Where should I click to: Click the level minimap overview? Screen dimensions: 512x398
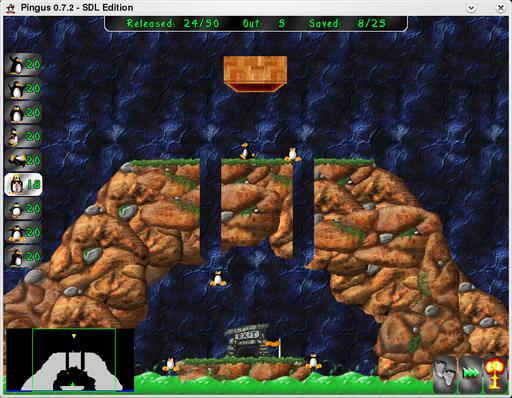(x=70, y=360)
